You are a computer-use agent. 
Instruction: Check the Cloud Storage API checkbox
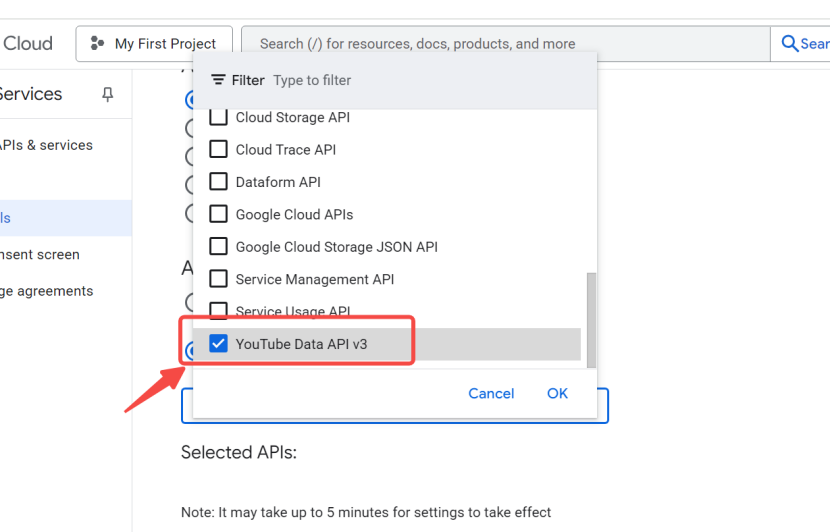coord(218,118)
